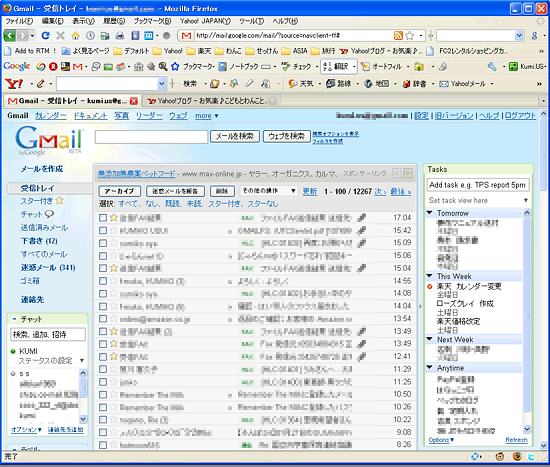
Task: Star the 15:42 email
Action: [x=114, y=230]
